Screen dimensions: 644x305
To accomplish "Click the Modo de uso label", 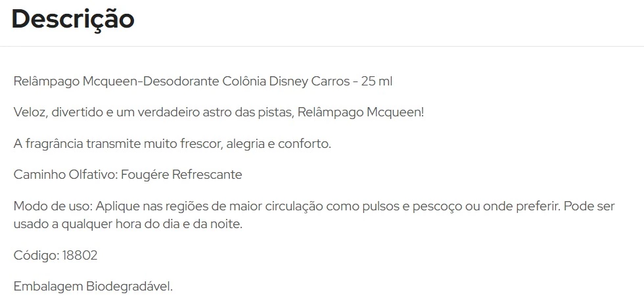I will 53,206.
